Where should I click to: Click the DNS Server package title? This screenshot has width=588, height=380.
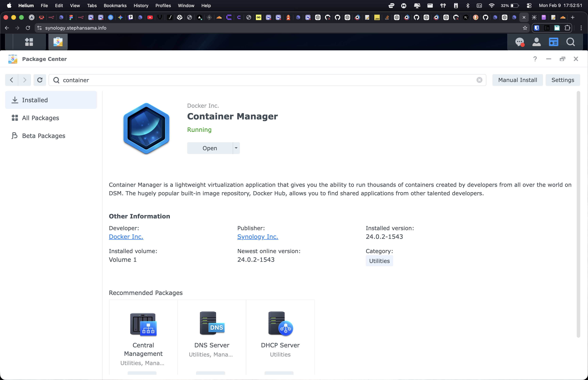click(x=212, y=345)
